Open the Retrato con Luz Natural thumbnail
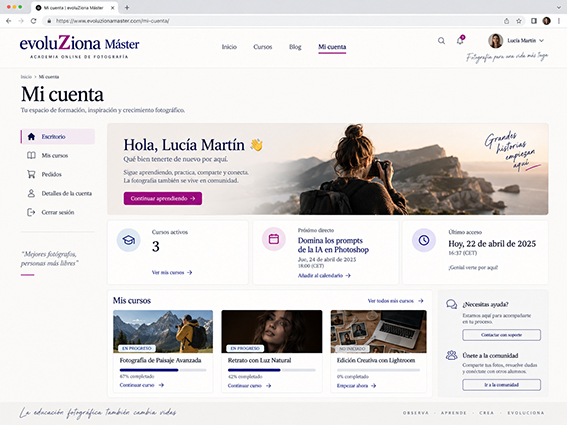Viewport: 567px width, 425px height. pos(272,331)
